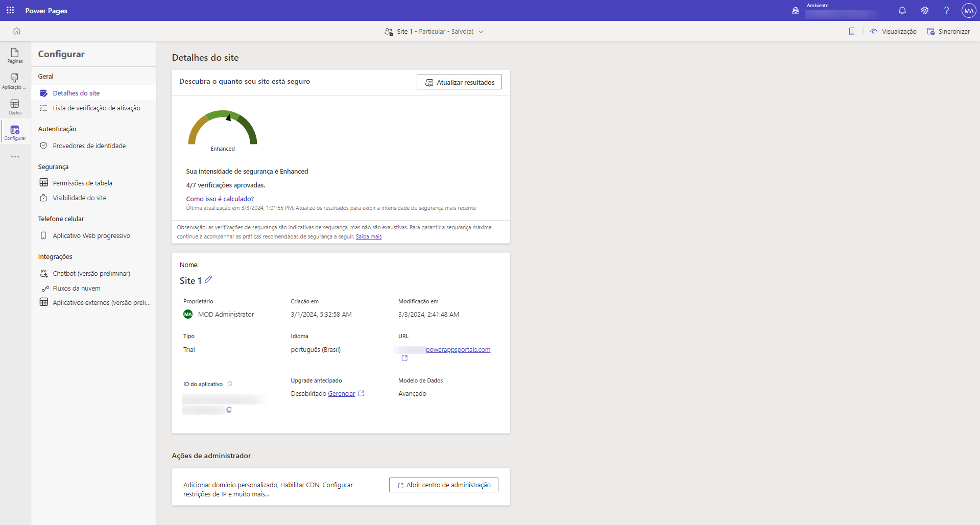
Task: Open the Saiba mais link
Action: click(369, 236)
